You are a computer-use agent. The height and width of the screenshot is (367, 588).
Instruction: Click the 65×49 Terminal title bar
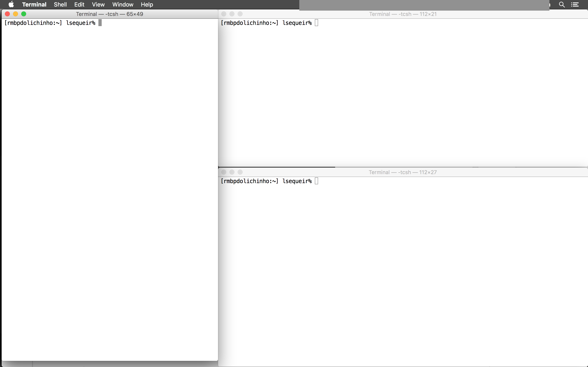(109, 14)
